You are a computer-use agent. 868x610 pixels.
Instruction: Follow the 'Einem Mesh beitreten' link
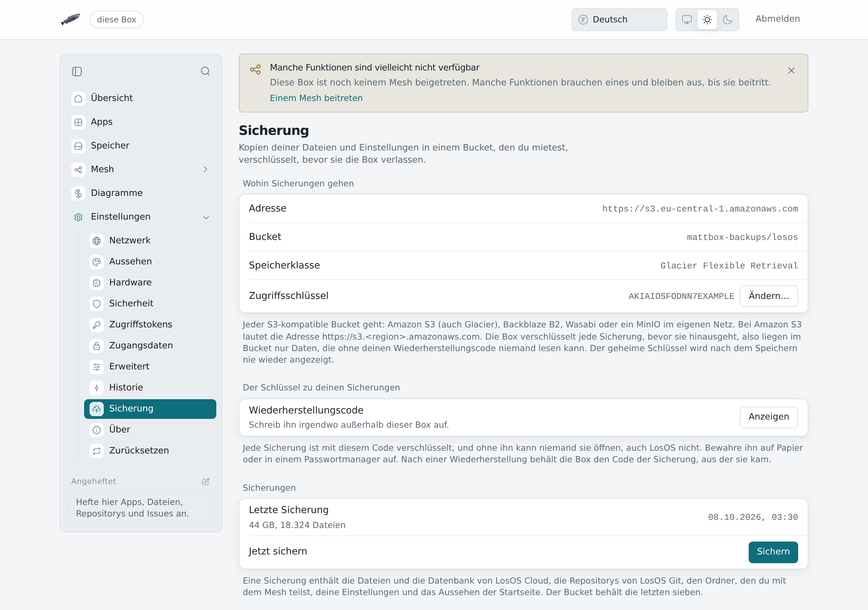[x=316, y=98]
